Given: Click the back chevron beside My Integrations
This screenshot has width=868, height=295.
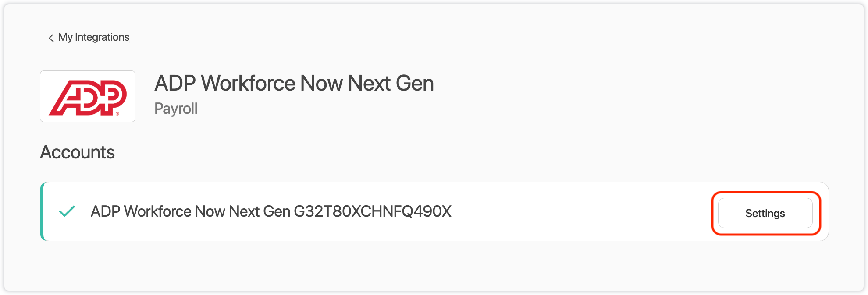Looking at the screenshot, I should (x=51, y=38).
